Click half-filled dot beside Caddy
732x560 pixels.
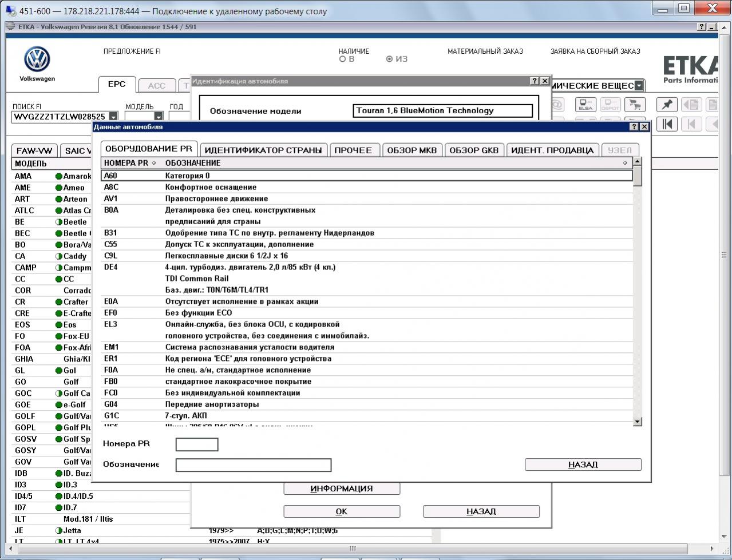point(59,256)
